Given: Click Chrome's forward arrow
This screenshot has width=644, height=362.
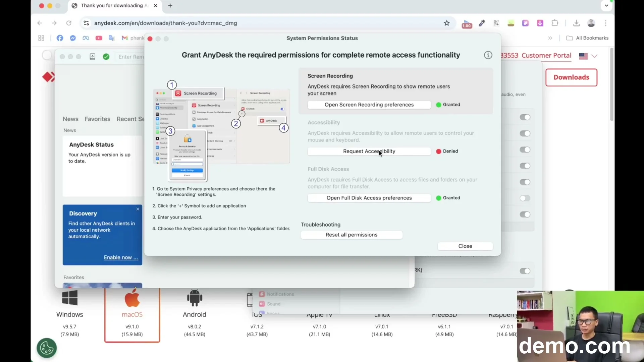Looking at the screenshot, I should point(54,23).
